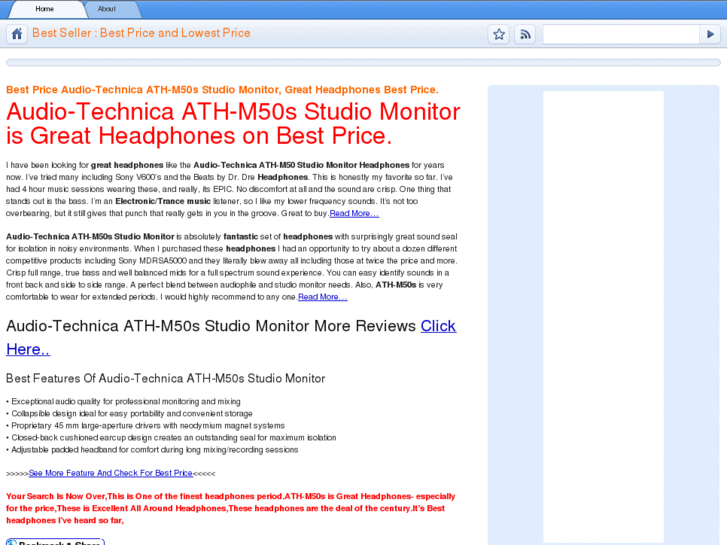Follow first Read More link after 'Great to buy'

354,213
